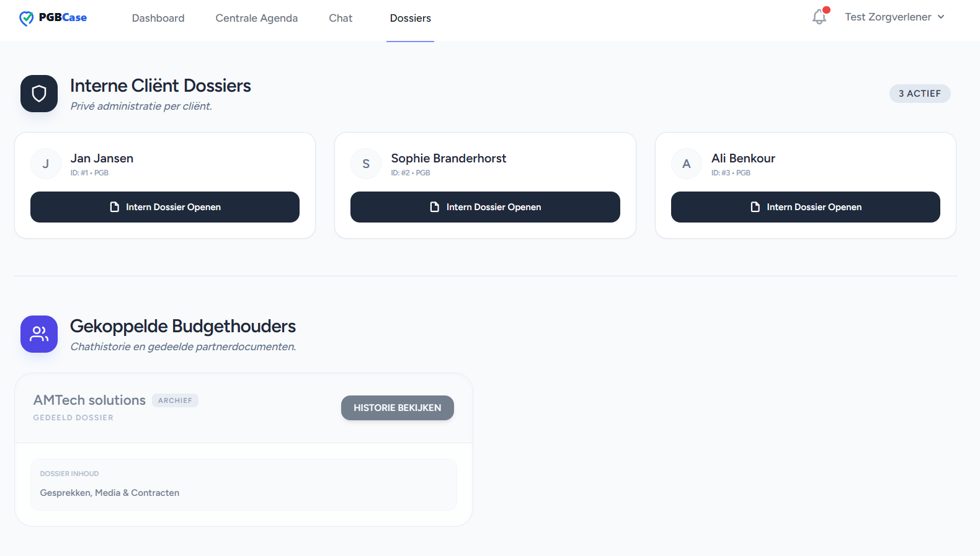Go to the Dashboard tab
This screenshot has width=980, height=556.
pos(158,19)
